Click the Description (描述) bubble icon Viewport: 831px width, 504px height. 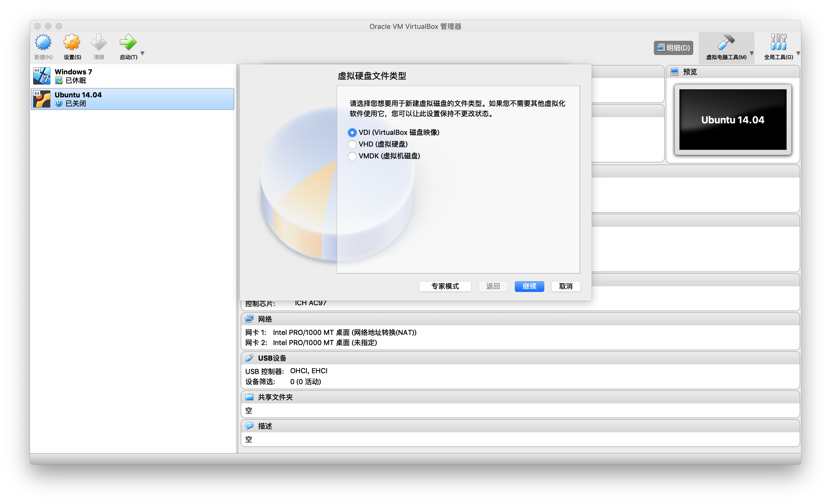(249, 426)
